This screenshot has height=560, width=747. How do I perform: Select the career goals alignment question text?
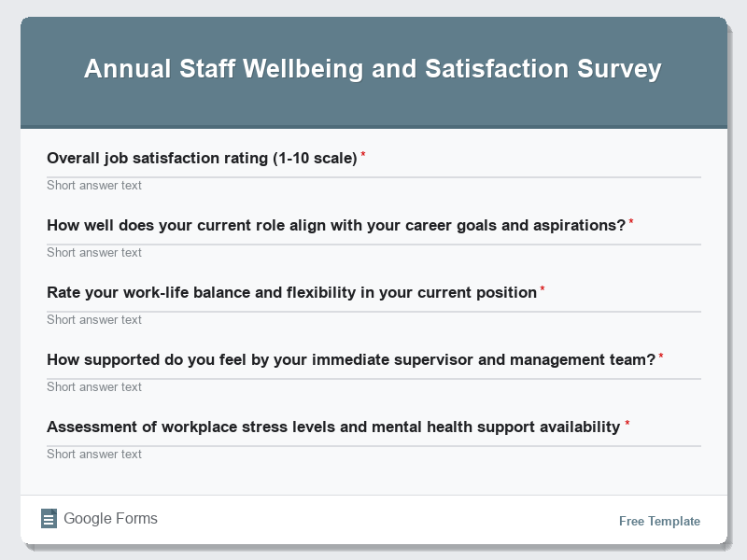(x=336, y=225)
